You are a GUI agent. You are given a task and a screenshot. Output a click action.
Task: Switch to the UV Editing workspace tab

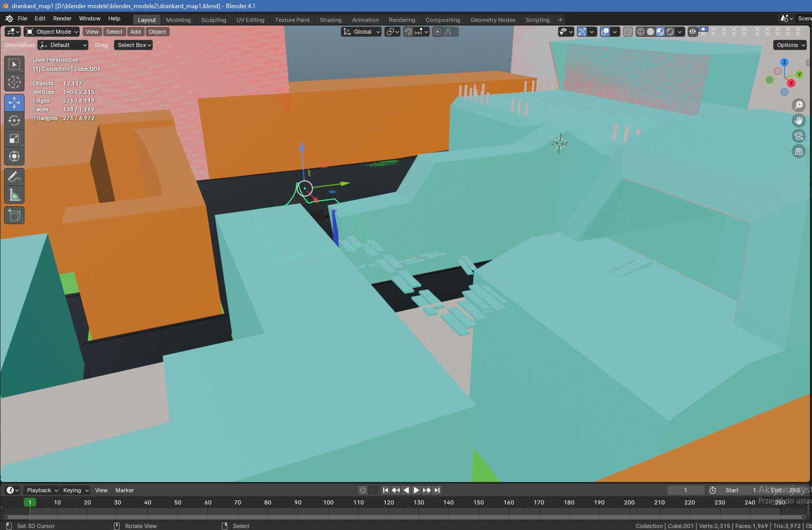(x=250, y=20)
